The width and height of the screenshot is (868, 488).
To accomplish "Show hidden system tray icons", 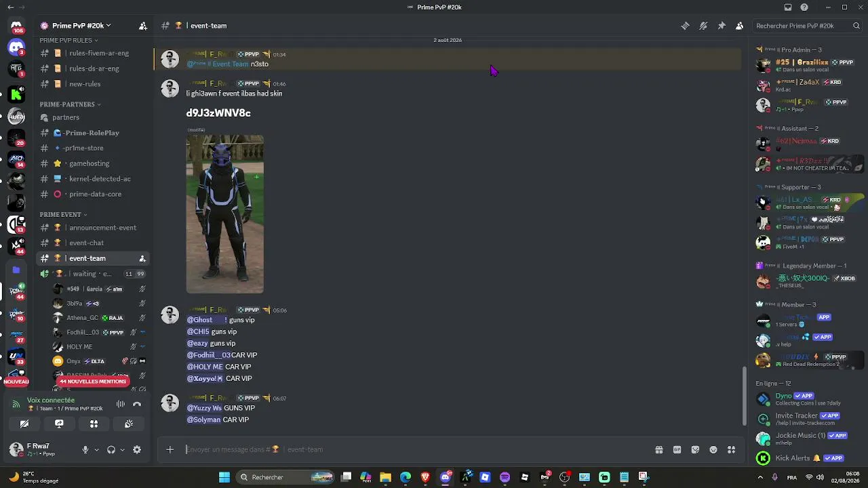I will coord(759,477).
